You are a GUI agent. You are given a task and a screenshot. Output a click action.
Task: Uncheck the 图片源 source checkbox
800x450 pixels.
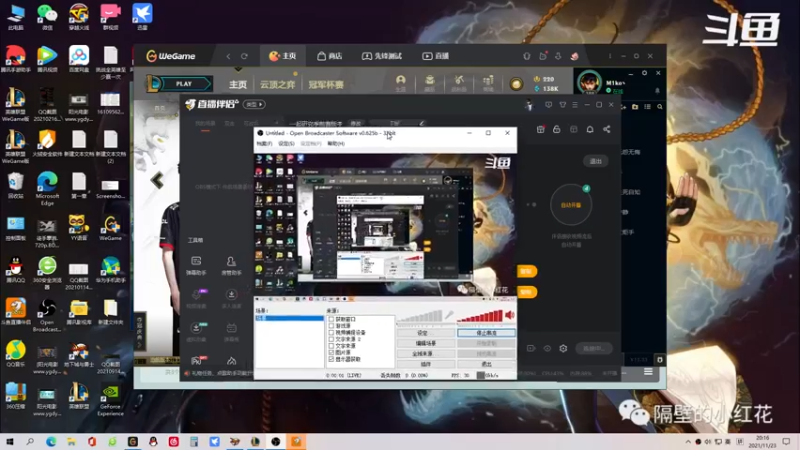[x=331, y=353]
